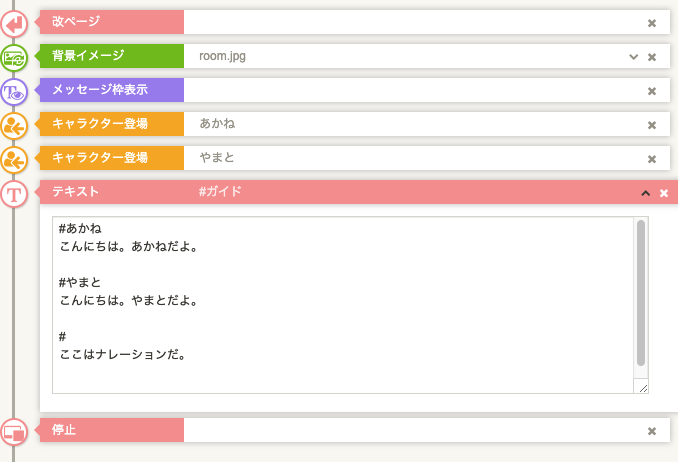Remove the 改ページ command row
Screen dimensions: 678x462
(652, 23)
